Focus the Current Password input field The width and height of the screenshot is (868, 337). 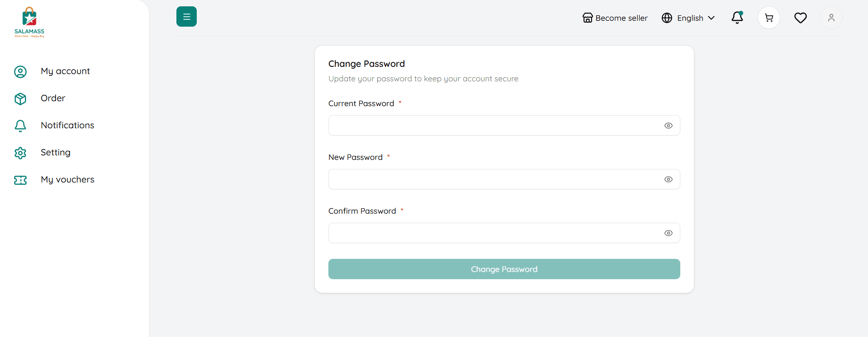tap(493, 126)
